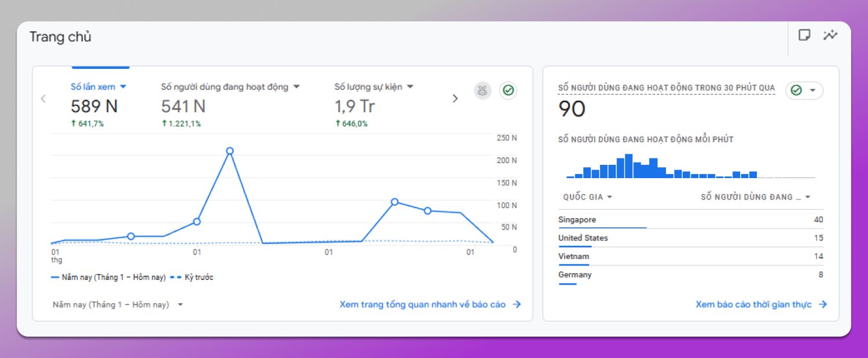868x358 pixels.
Task: Click arrow beside Xem báo cáo thời gian thực
Action: click(823, 305)
